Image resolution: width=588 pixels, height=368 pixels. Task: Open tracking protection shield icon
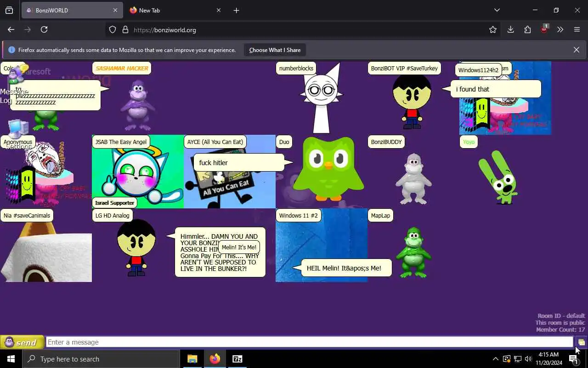coord(113,30)
